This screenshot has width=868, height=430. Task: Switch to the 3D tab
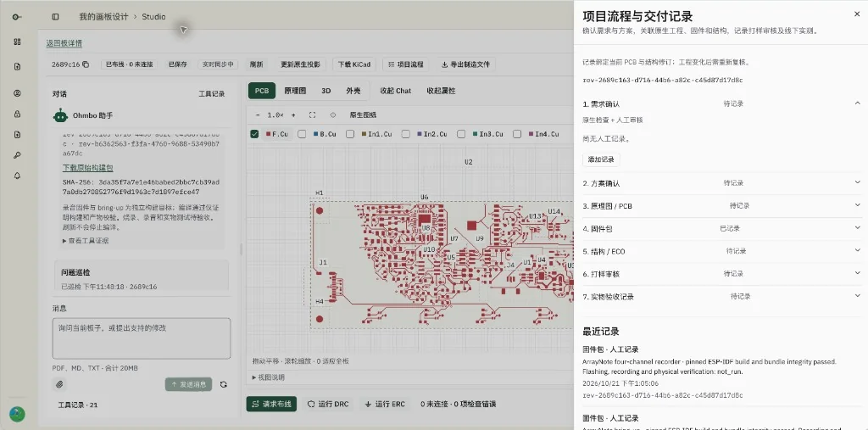pos(326,91)
